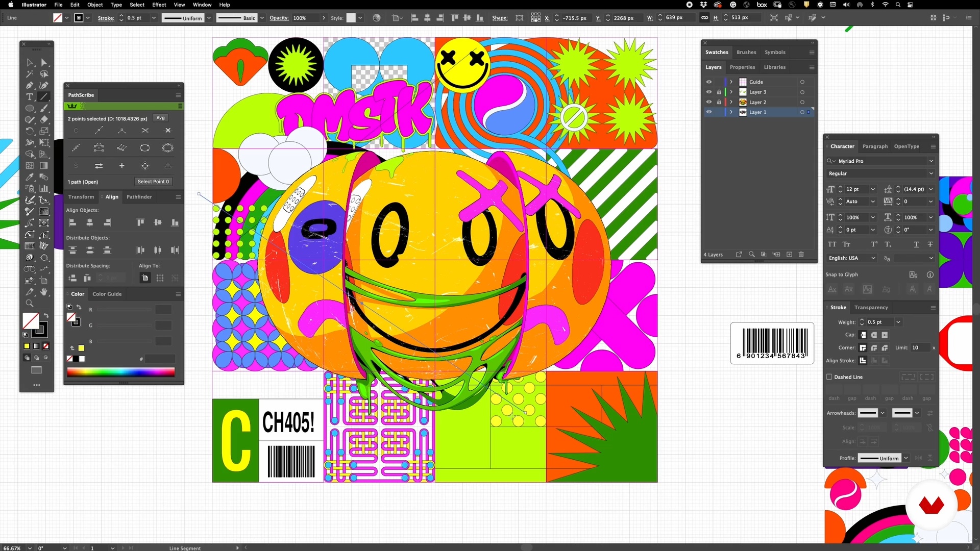Switch to the Color Guide tab
Image resolution: width=980 pixels, height=551 pixels.
coord(107,294)
